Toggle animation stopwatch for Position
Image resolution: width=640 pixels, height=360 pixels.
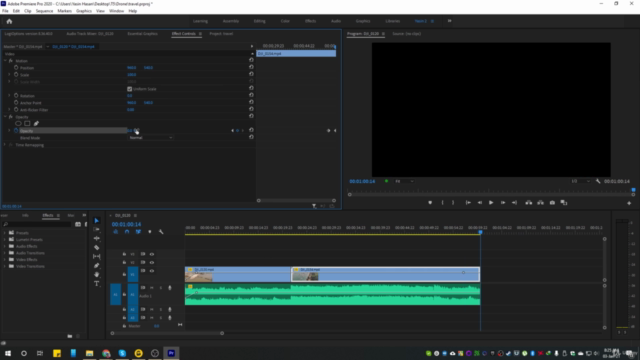[x=16, y=67]
